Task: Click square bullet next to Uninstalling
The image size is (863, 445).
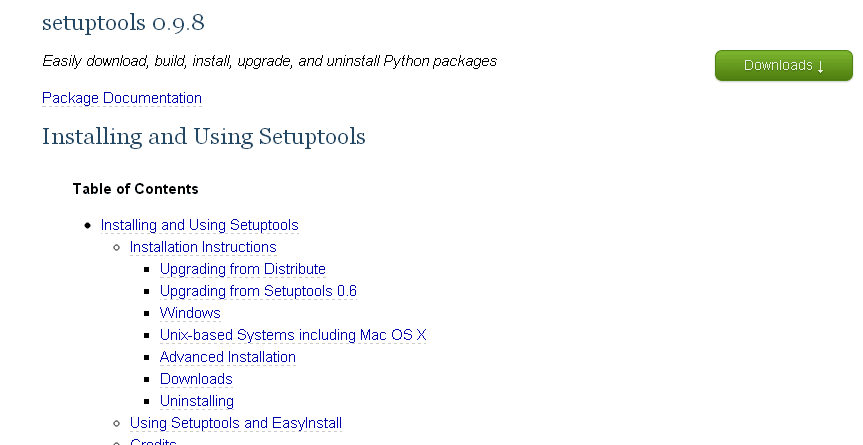Action: pyautogui.click(x=147, y=402)
